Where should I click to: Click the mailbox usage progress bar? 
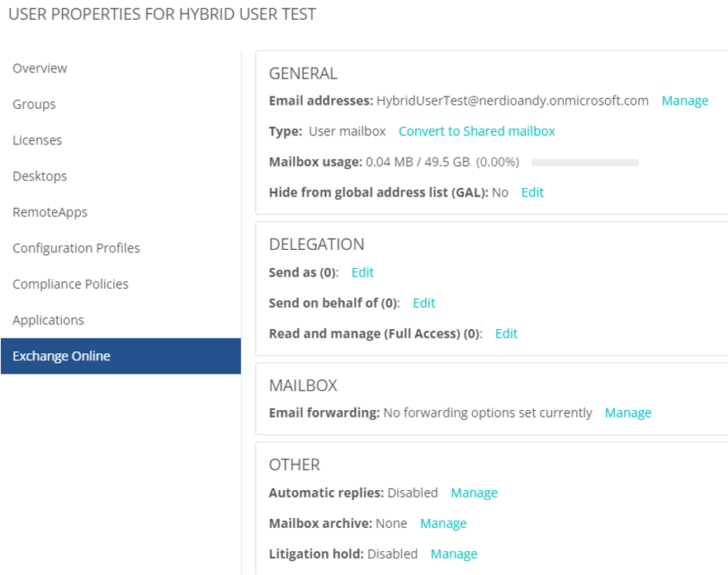[x=584, y=163]
